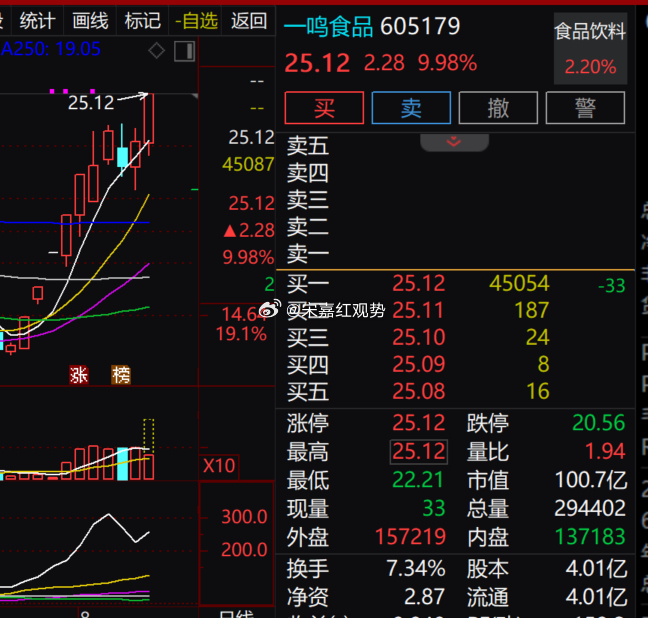Image resolution: width=648 pixels, height=618 pixels.
Task: Click the 换手 value 7.34%
Action: (416, 569)
